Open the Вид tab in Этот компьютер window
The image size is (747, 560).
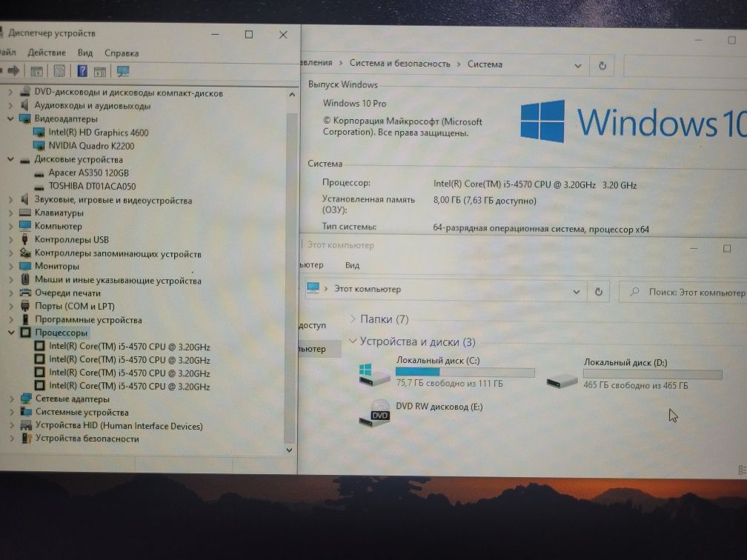click(352, 265)
